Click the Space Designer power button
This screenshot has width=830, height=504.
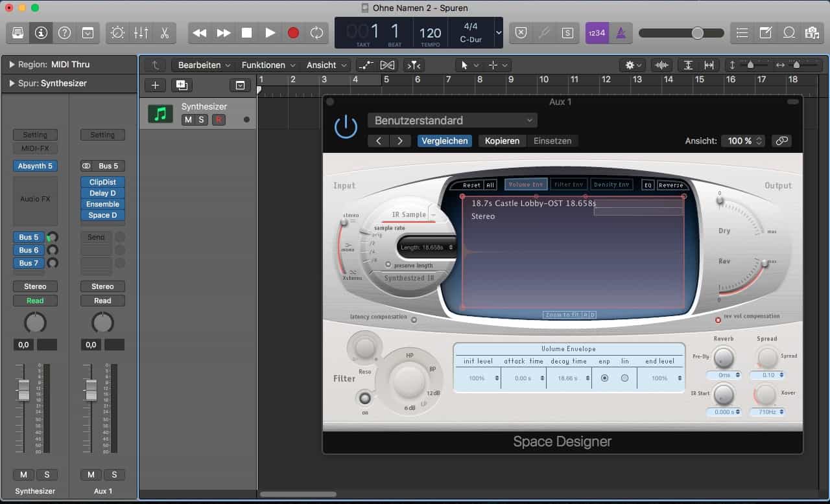[346, 126]
